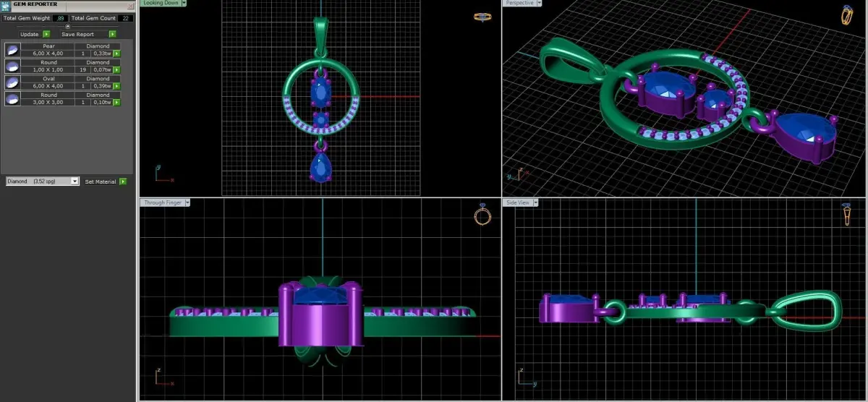Click the "1,00 X 1,00" size cell
The width and height of the screenshot is (868, 402).
[48, 70]
